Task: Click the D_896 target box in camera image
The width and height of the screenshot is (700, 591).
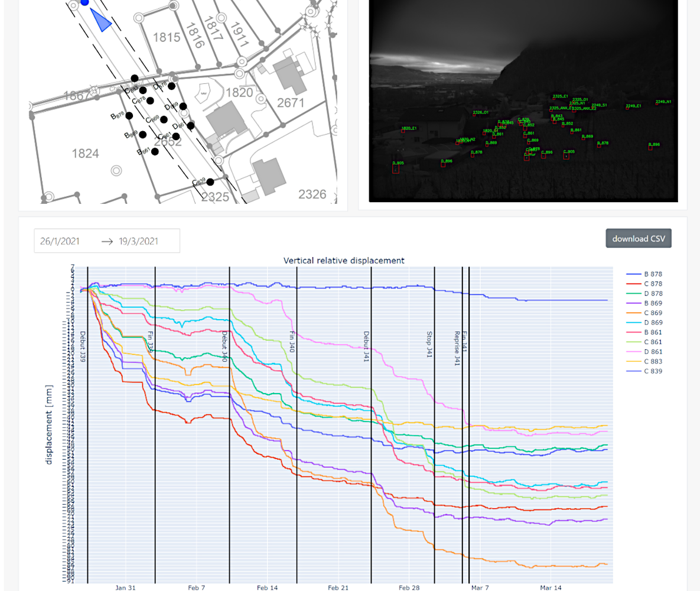Action: (x=443, y=164)
